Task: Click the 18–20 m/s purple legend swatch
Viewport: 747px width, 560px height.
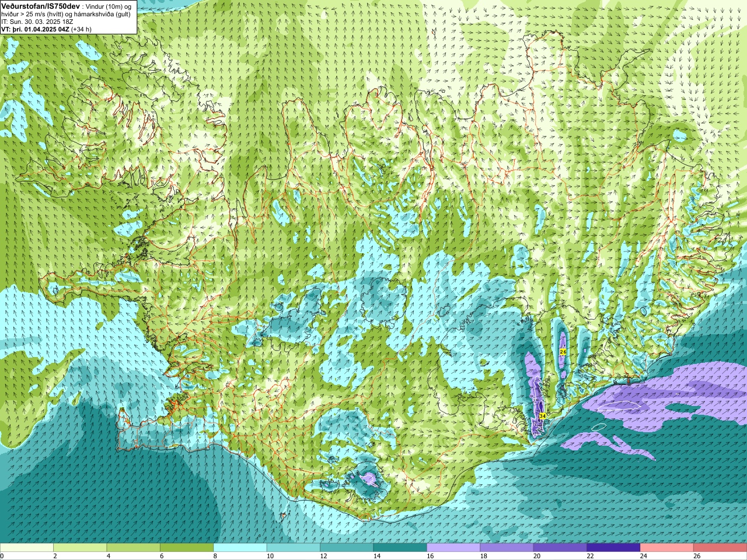Action: pyautogui.click(x=507, y=548)
